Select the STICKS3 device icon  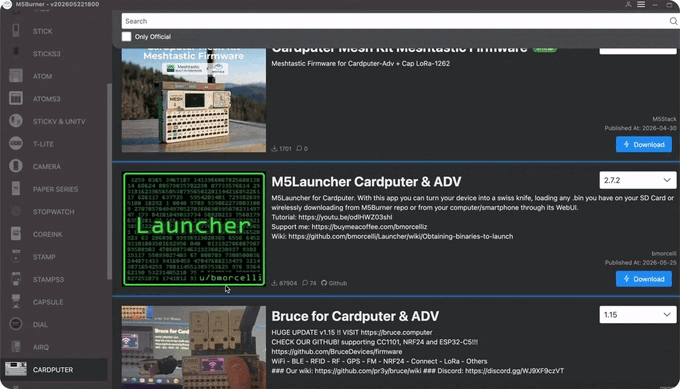point(16,53)
